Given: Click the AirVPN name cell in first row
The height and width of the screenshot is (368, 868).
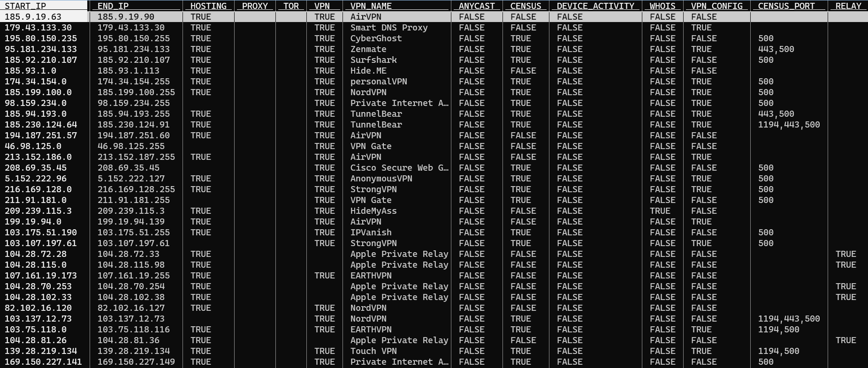Looking at the screenshot, I should tap(365, 17).
